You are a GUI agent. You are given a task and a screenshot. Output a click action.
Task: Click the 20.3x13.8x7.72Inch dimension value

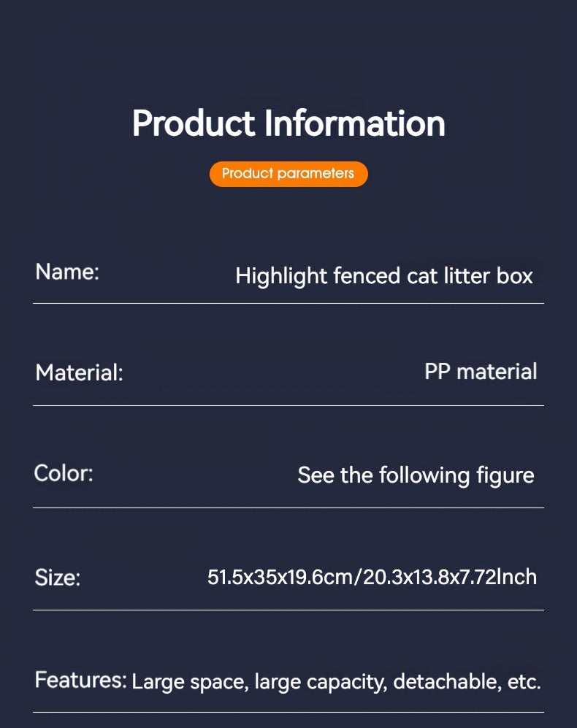pos(450,577)
